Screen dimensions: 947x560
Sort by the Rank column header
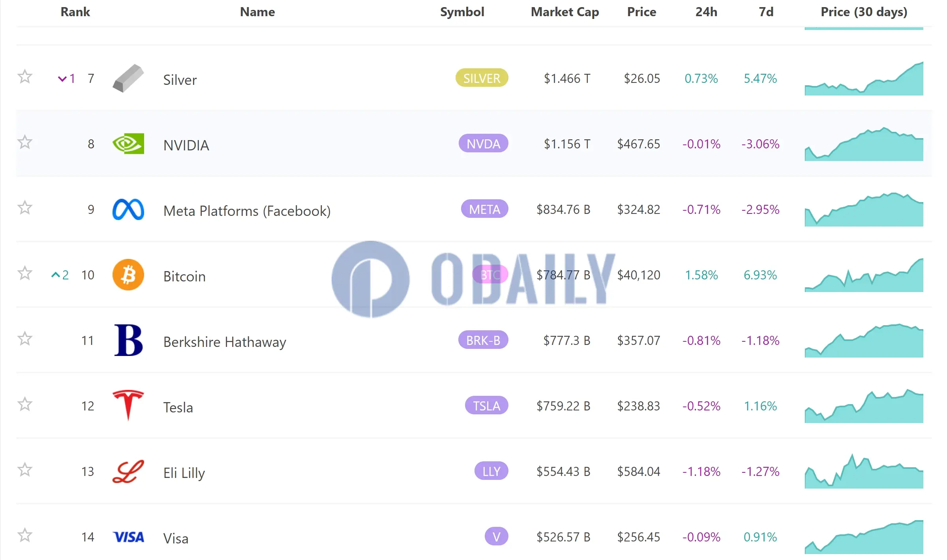point(75,12)
